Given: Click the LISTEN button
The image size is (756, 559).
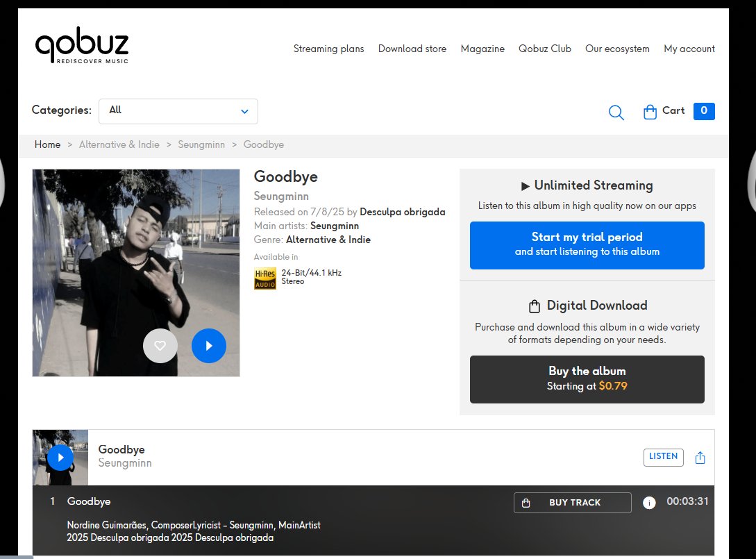Looking at the screenshot, I should click(x=663, y=457).
